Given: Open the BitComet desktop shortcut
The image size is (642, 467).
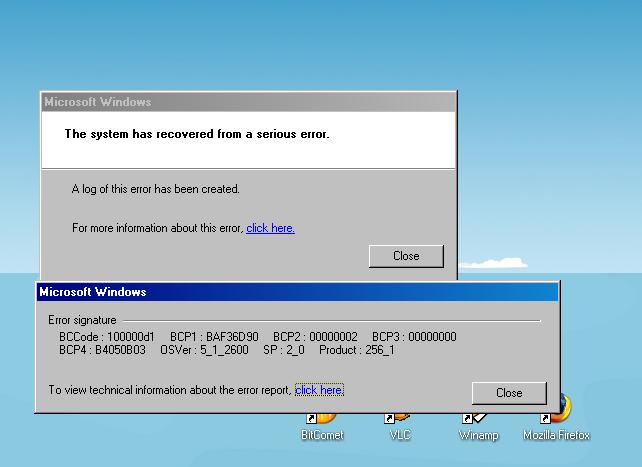Looking at the screenshot, I should point(322,427).
